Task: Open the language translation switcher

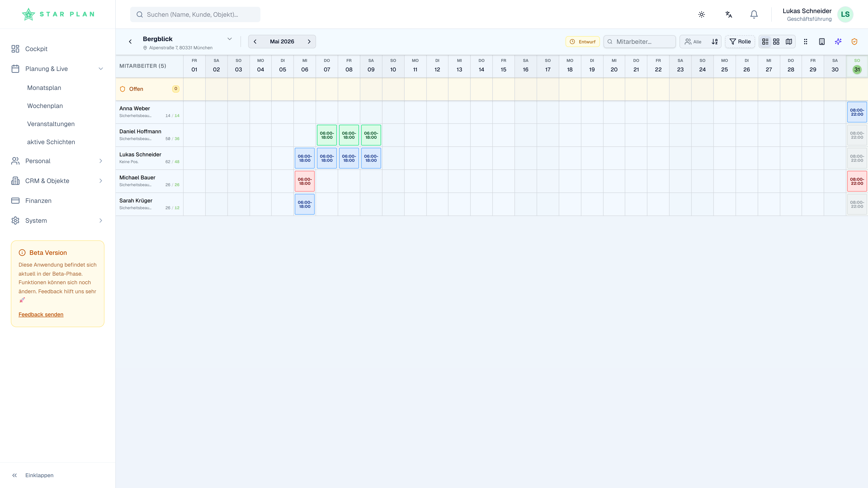Action: [729, 14]
